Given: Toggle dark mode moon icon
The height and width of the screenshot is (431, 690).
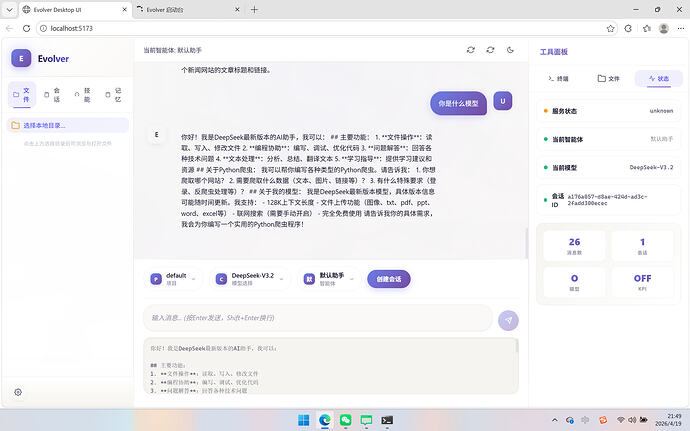Looking at the screenshot, I should [510, 50].
